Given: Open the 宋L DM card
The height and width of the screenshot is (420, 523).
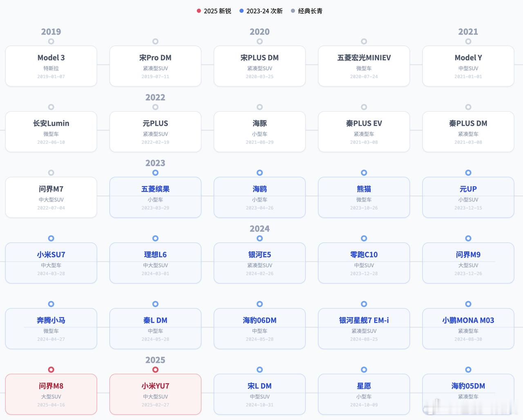Looking at the screenshot, I should pos(259,394).
